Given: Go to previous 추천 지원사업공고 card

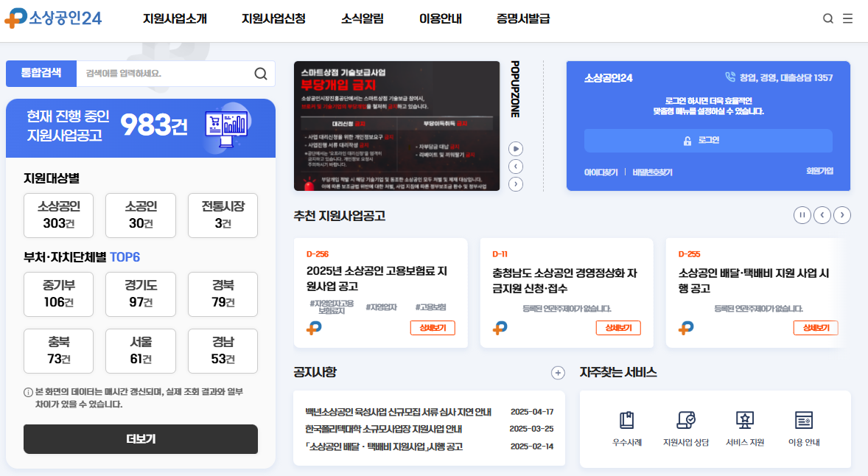Looking at the screenshot, I should (x=822, y=214).
